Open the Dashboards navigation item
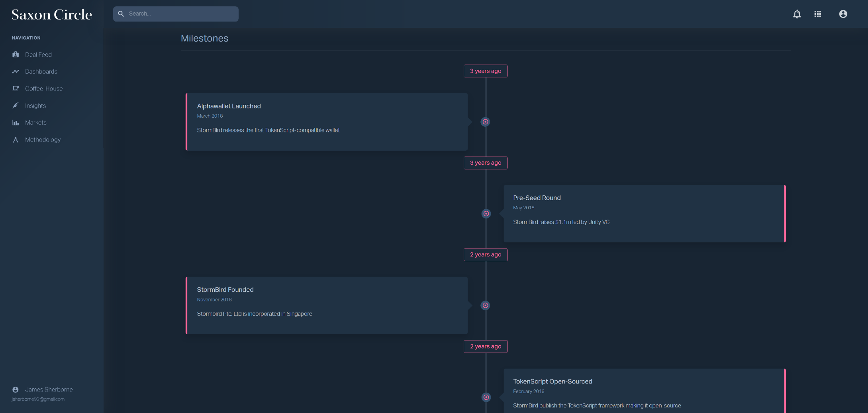Screen dimensions: 868x413 41,72
